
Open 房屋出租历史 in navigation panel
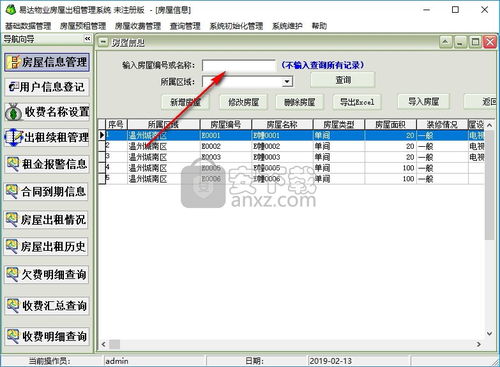pyautogui.click(x=46, y=247)
